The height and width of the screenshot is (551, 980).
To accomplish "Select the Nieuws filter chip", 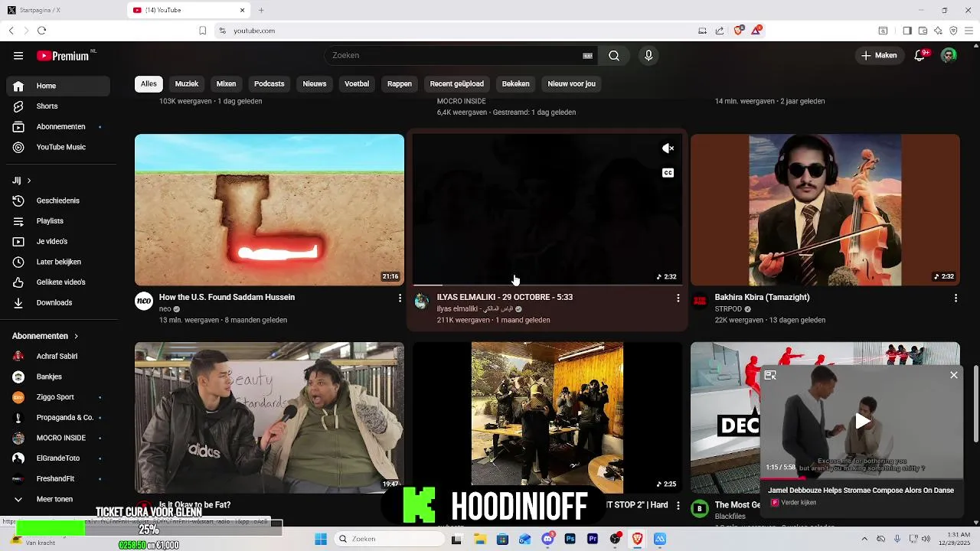I will 315,83.
